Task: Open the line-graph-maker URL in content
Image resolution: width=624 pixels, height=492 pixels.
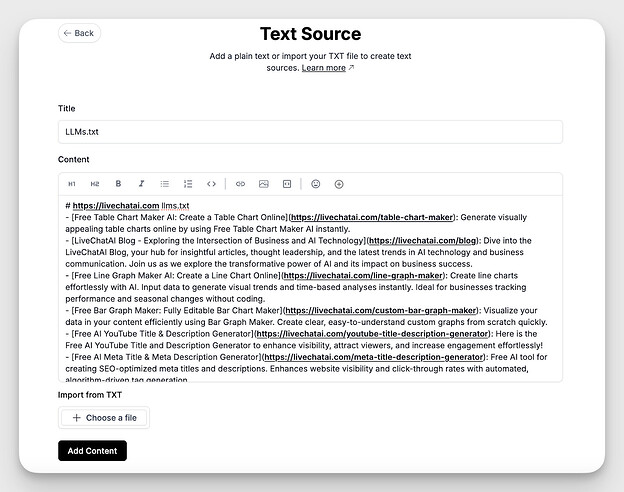Action: coord(363,275)
